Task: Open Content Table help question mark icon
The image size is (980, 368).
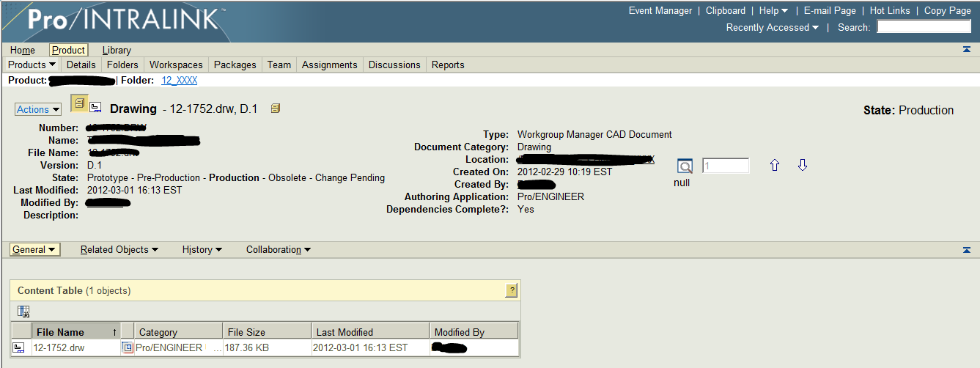Action: click(512, 291)
